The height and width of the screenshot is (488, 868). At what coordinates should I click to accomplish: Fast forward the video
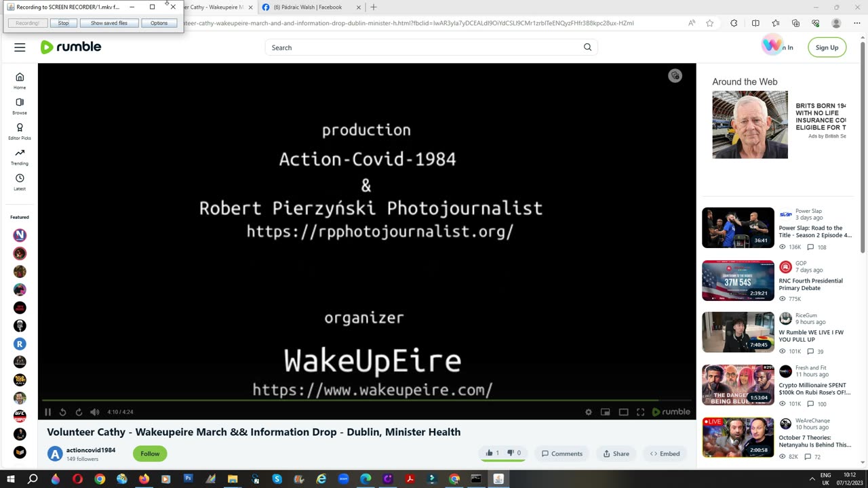point(79,412)
